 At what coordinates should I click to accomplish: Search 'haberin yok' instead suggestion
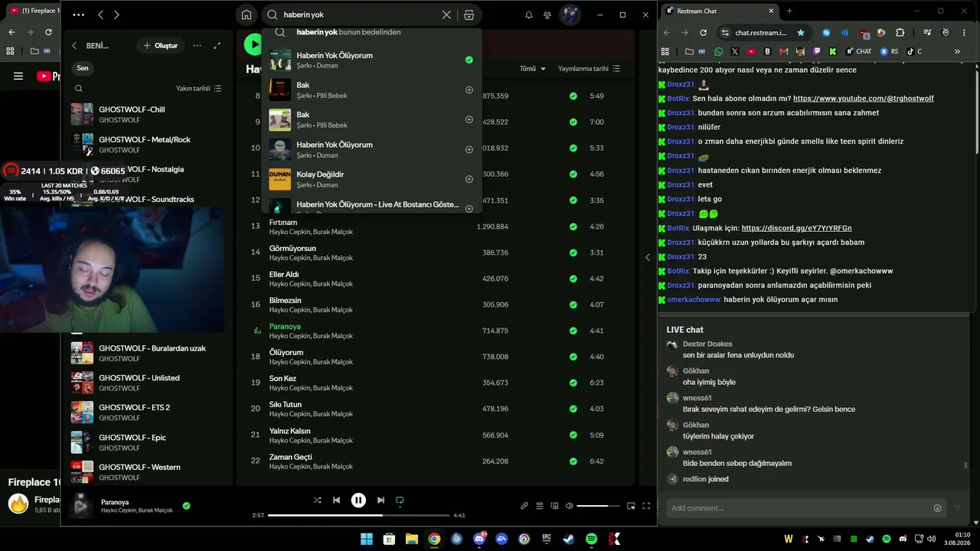point(371,32)
